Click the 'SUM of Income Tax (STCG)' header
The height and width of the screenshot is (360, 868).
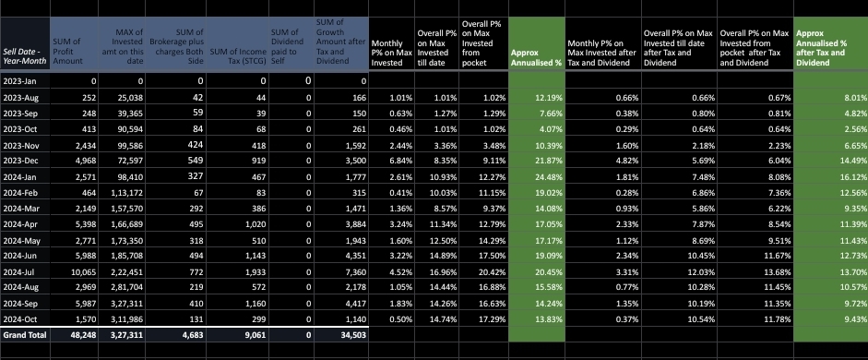point(237,43)
